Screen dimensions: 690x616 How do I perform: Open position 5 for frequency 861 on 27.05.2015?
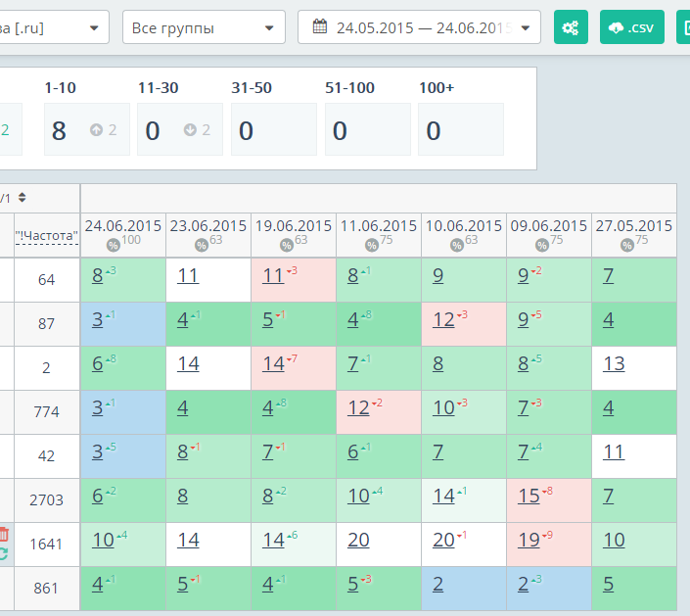click(608, 585)
